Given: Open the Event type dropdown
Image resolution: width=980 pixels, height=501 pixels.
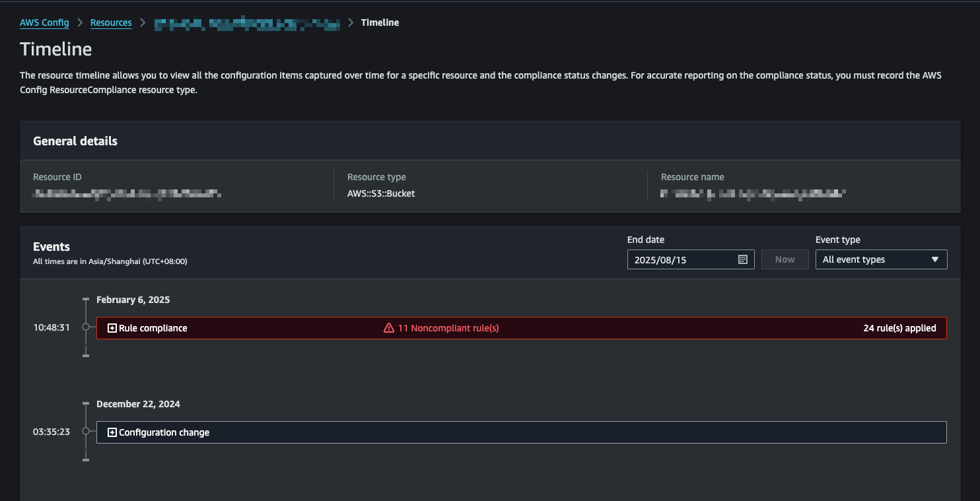Looking at the screenshot, I should tap(881, 259).
